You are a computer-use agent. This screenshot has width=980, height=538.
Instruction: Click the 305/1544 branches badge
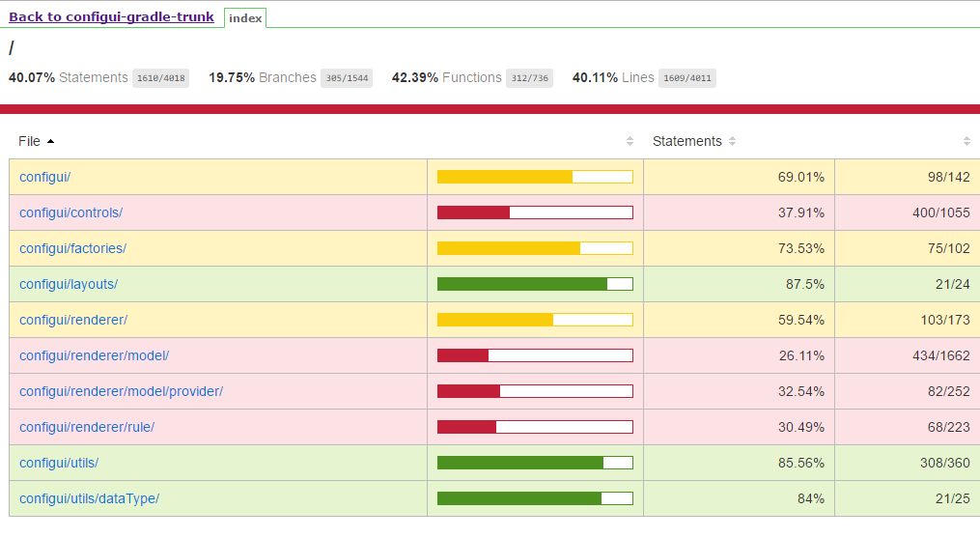click(x=347, y=78)
